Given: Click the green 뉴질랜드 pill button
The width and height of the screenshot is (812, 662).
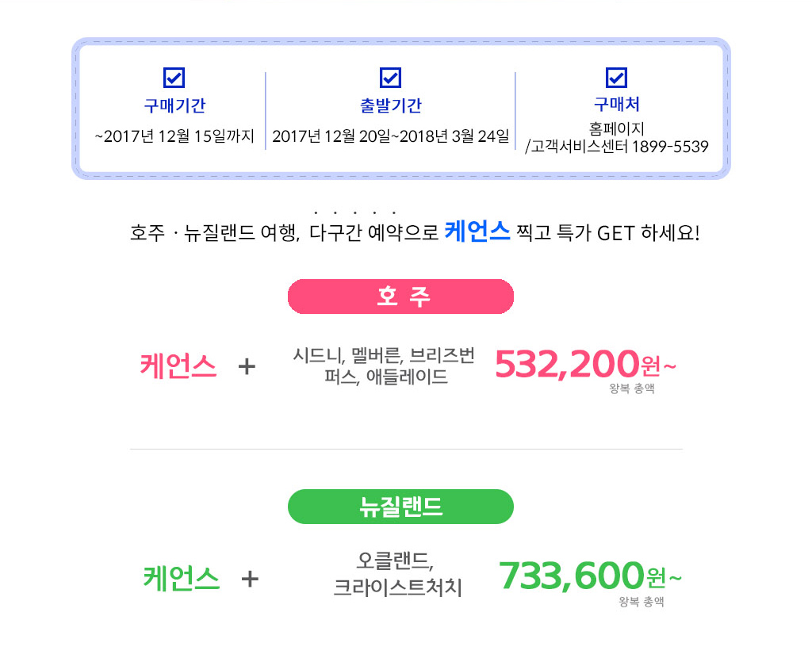Looking at the screenshot, I should click(x=400, y=507).
